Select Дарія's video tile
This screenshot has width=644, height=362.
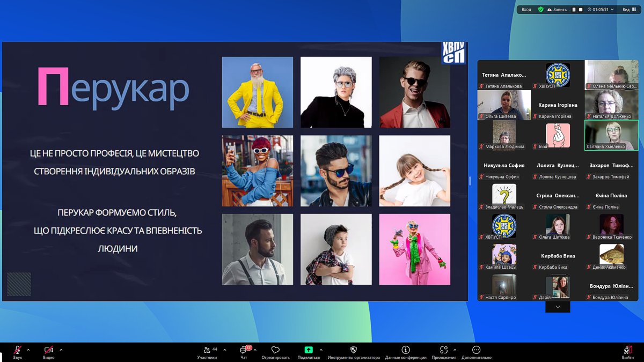coord(558,286)
